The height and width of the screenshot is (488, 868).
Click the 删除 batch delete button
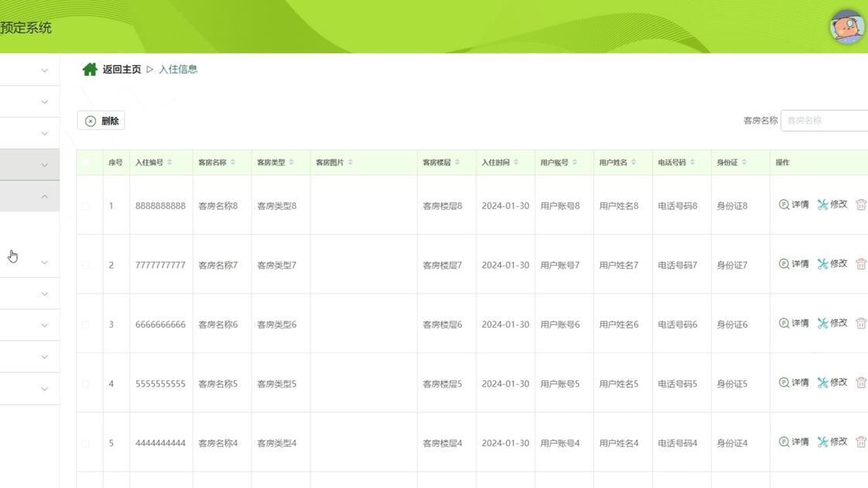tap(101, 121)
